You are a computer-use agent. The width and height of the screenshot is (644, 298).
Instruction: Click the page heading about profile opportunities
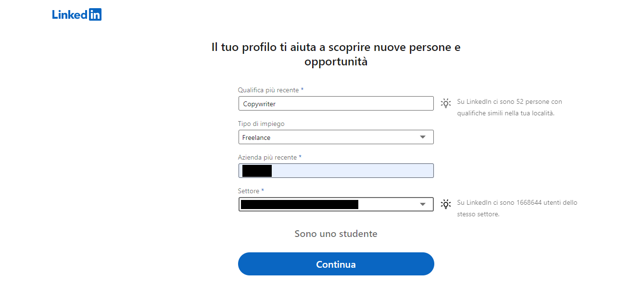tap(336, 54)
